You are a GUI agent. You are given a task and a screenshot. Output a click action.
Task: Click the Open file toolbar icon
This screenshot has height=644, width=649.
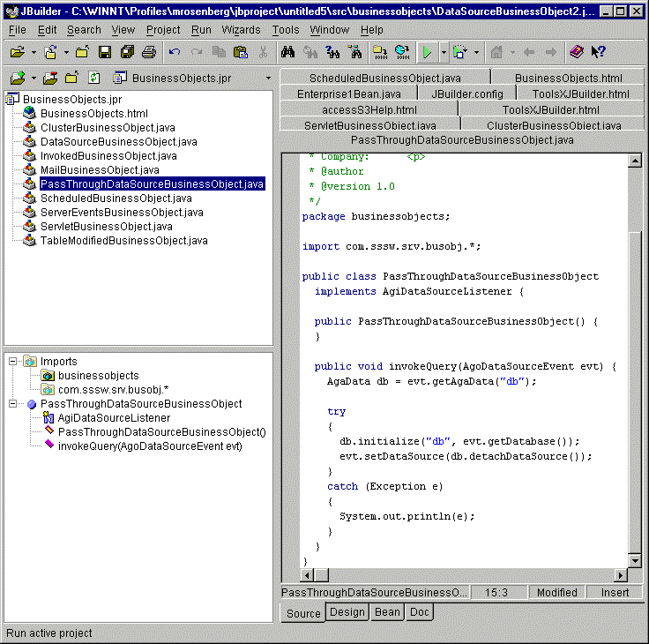[18, 52]
